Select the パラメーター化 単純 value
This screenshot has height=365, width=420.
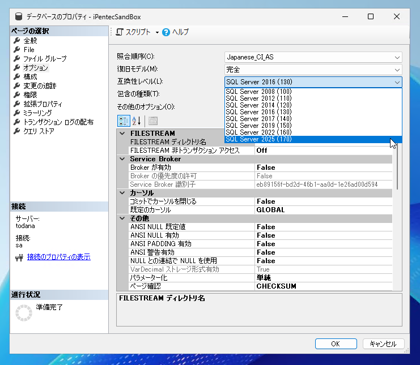tap(323, 278)
